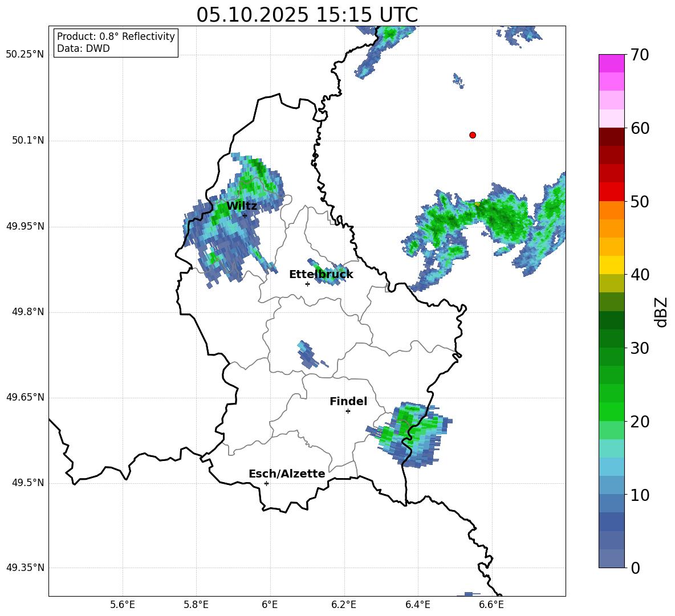Click the timestamp title 05.10.2025 15:15 UTC
Screen dimensions: 675x616
pyautogui.click(x=307, y=15)
